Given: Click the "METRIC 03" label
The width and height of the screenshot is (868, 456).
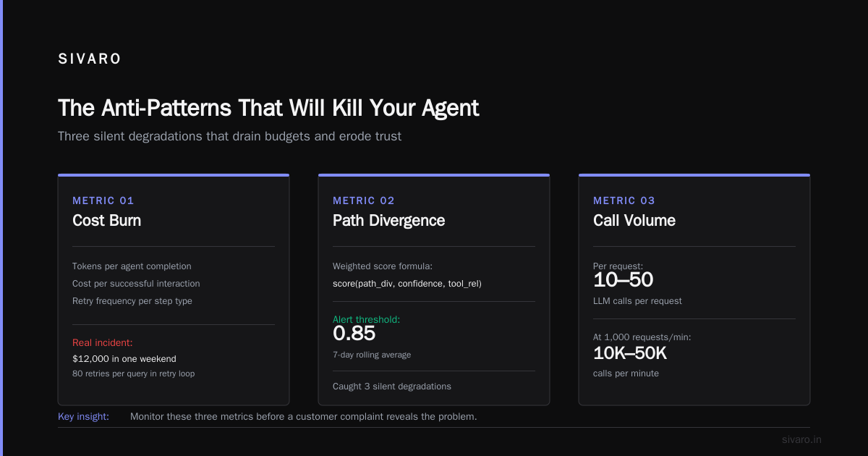Looking at the screenshot, I should [624, 200].
